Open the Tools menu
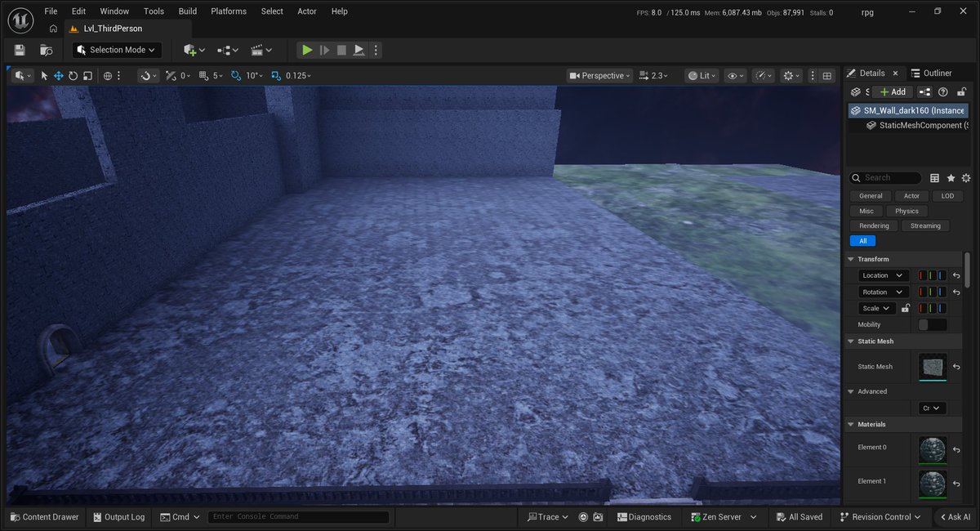This screenshot has height=531, width=980. [x=154, y=11]
